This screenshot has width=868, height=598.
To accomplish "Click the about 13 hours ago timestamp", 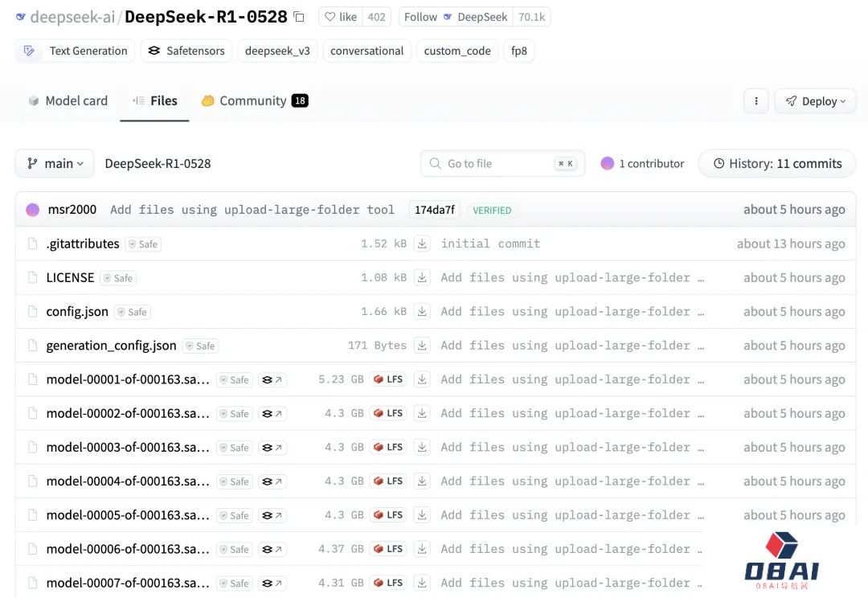I will (x=791, y=244).
